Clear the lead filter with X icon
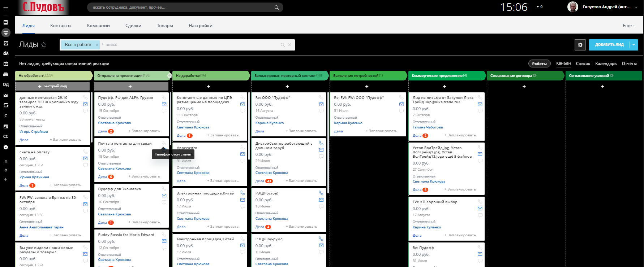 pyautogui.click(x=289, y=45)
